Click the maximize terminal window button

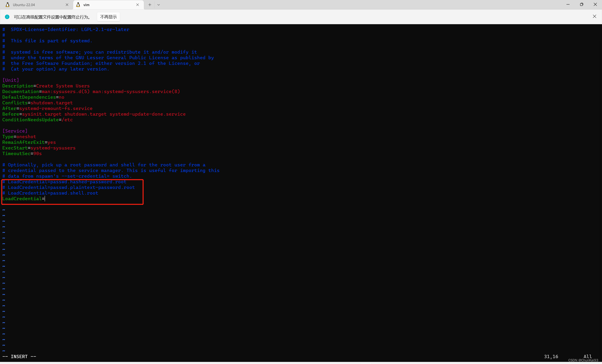(581, 4)
